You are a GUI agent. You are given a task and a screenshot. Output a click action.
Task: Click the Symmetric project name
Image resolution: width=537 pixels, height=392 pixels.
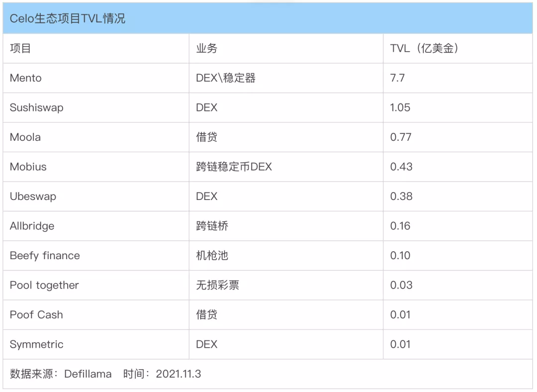(37, 344)
